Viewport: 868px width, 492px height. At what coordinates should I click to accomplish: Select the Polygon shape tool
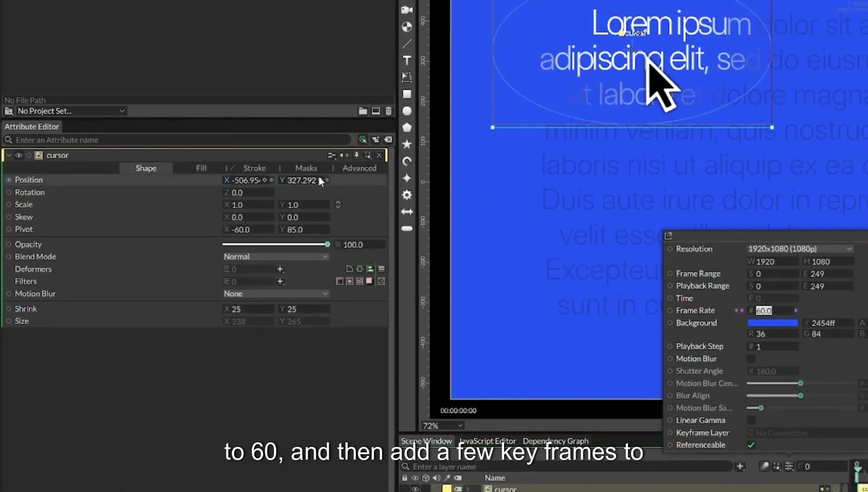[407, 128]
